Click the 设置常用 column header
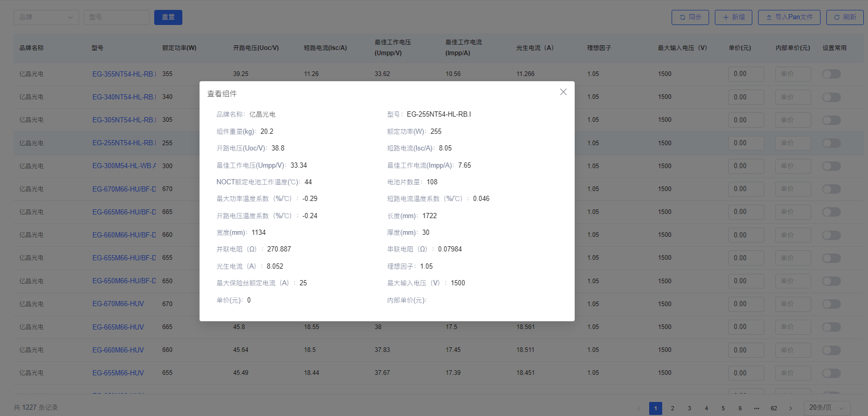 point(835,48)
